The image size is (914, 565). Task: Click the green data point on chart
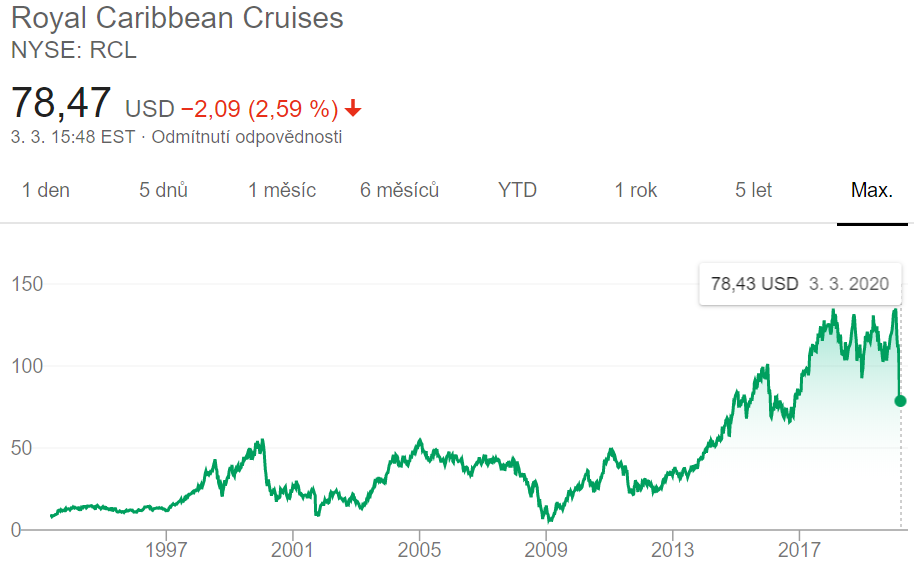[900, 401]
